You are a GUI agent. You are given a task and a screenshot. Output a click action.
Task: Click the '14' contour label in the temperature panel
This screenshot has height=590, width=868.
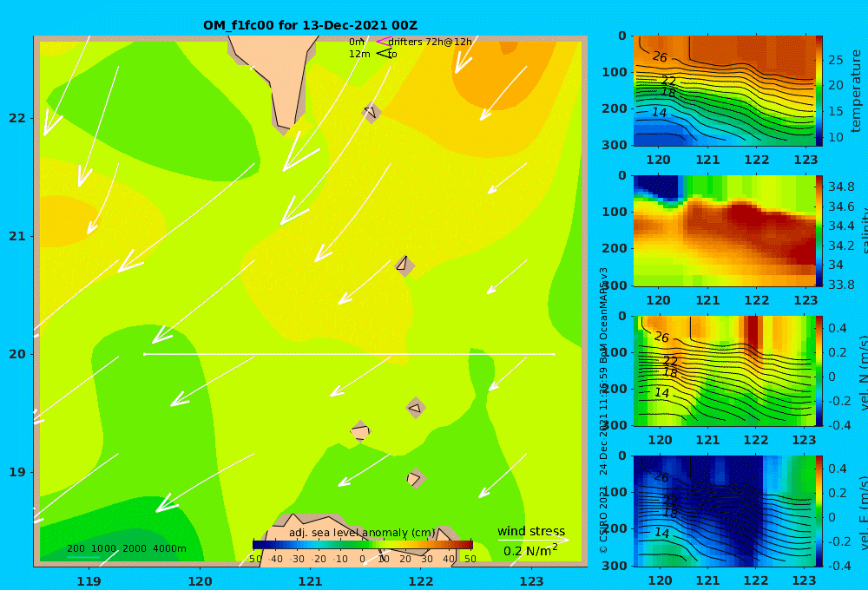tap(659, 112)
